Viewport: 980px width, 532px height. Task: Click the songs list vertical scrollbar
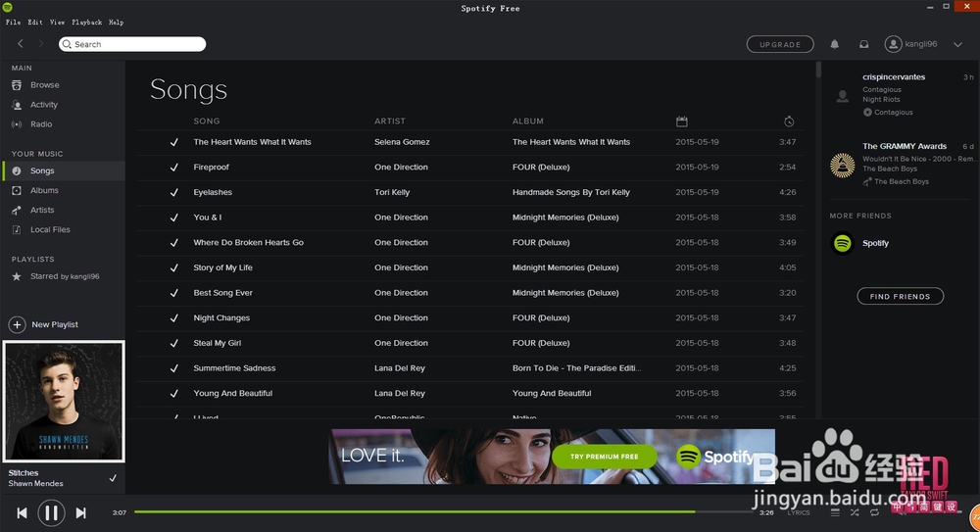[818, 70]
